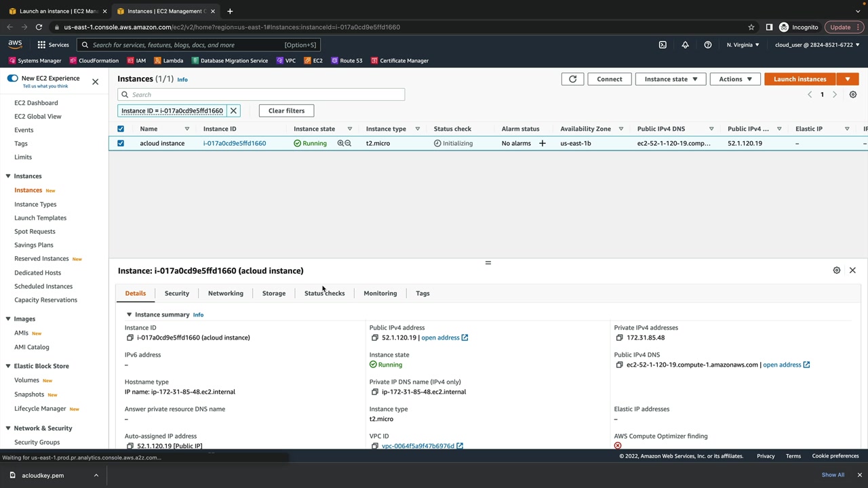Click the Connect button
Viewport: 868px width, 488px height.
click(610, 79)
